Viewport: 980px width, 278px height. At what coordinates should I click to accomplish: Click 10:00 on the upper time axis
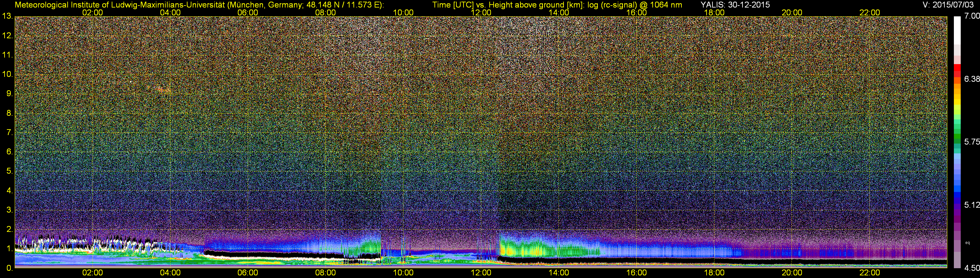[x=403, y=12]
